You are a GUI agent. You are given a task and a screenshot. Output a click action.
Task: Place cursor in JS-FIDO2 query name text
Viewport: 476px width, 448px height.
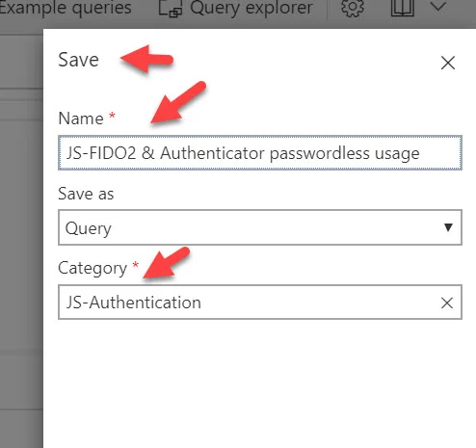243,153
